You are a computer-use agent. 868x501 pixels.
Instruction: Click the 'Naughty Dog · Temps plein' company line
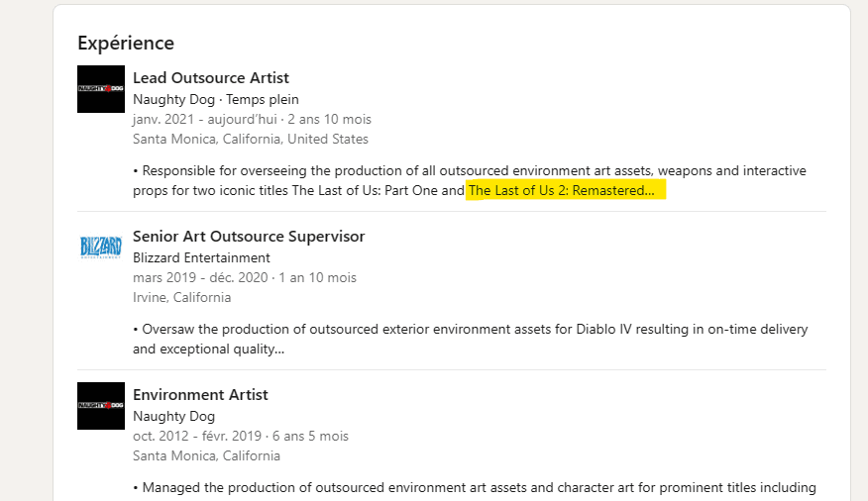coord(215,99)
